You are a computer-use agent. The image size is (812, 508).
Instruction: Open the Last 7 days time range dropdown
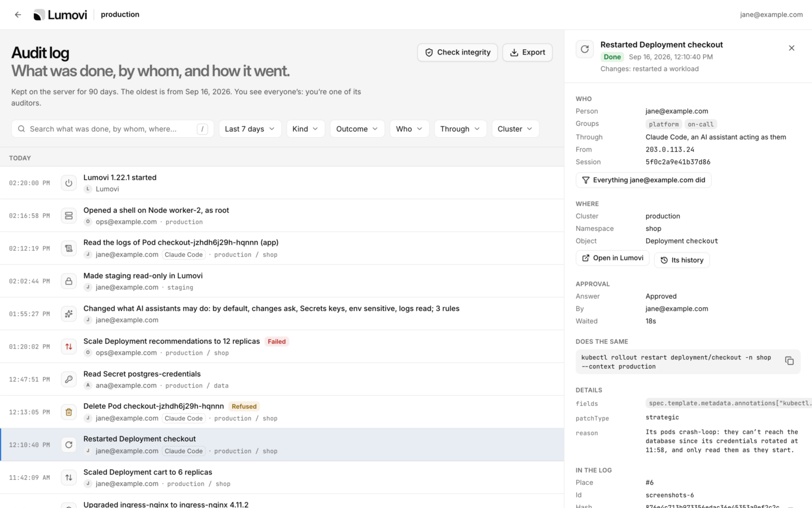[x=250, y=129]
